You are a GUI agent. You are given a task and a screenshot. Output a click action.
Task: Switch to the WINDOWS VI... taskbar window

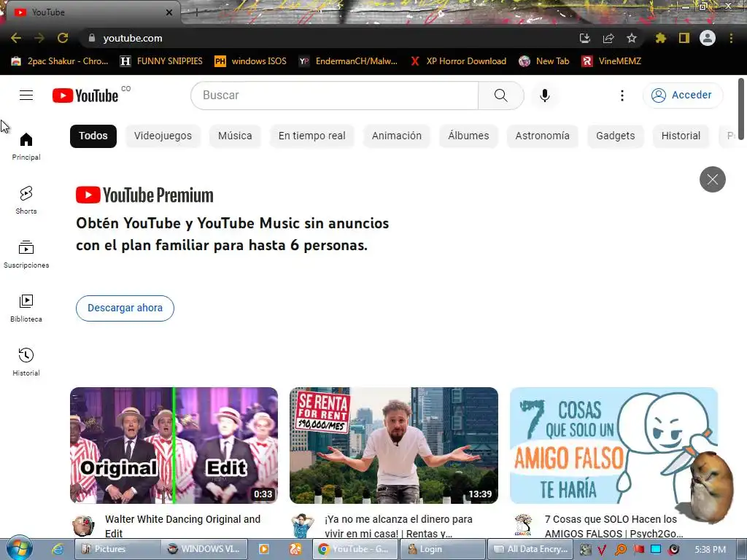[204, 549]
